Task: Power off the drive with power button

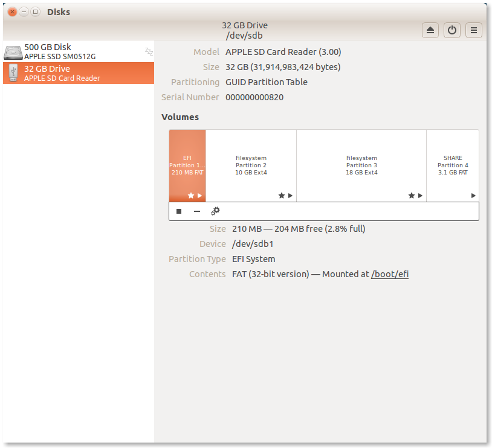Action: 452,30
